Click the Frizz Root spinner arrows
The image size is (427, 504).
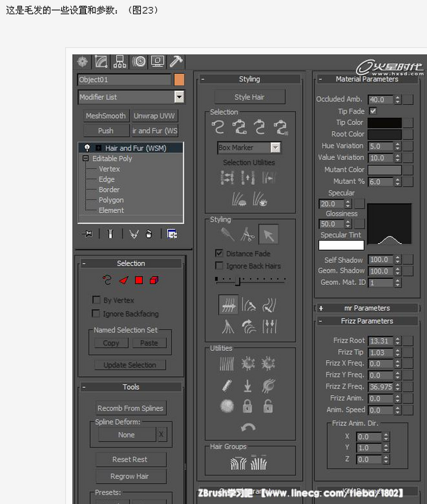click(397, 341)
